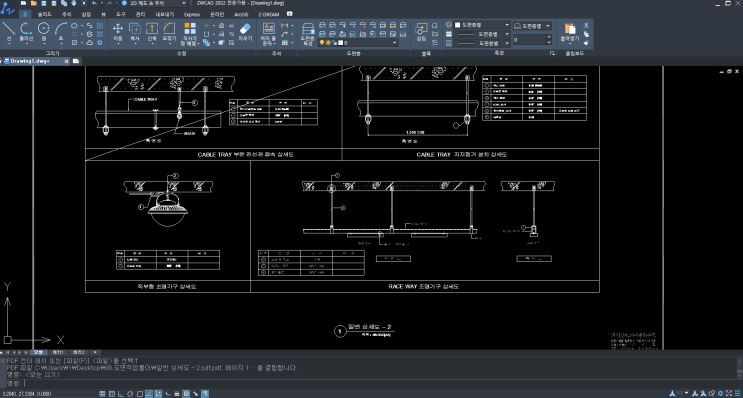
Task: Click the table icon in Annotation panel
Action: click(284, 43)
